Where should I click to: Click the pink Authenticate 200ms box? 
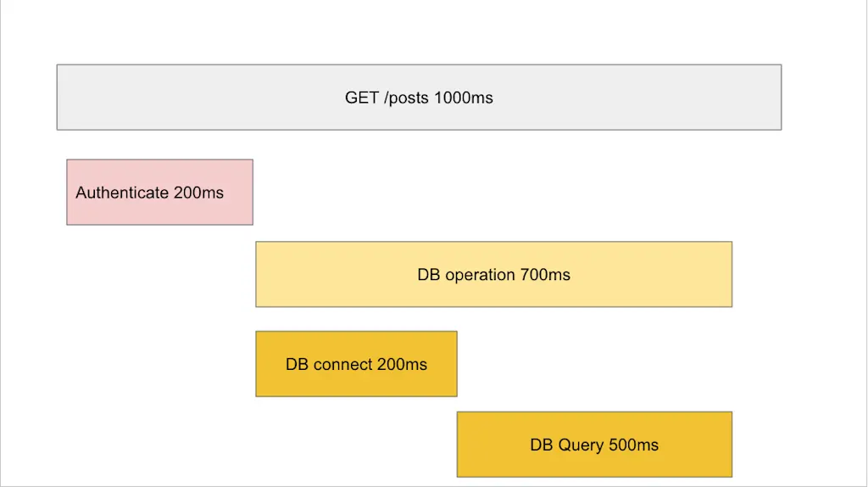(160, 193)
